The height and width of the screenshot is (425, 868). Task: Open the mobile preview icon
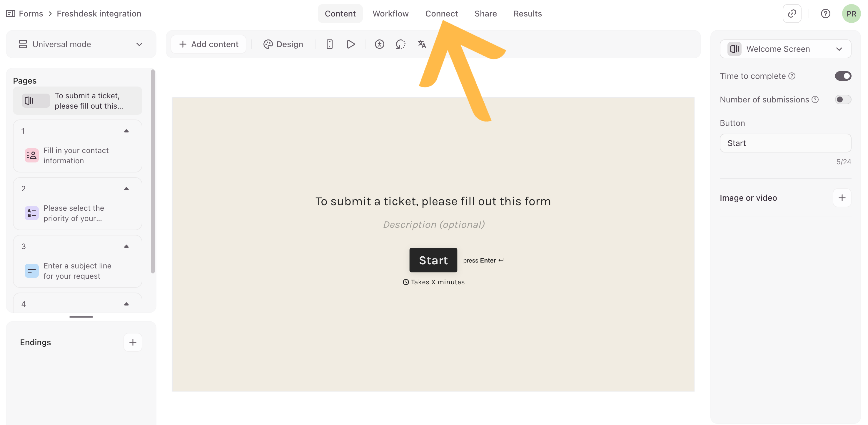coord(330,44)
